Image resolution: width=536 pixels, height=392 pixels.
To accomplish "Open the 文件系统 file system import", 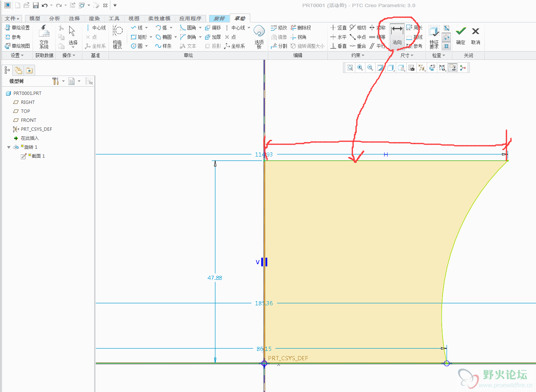I will tap(44, 37).
